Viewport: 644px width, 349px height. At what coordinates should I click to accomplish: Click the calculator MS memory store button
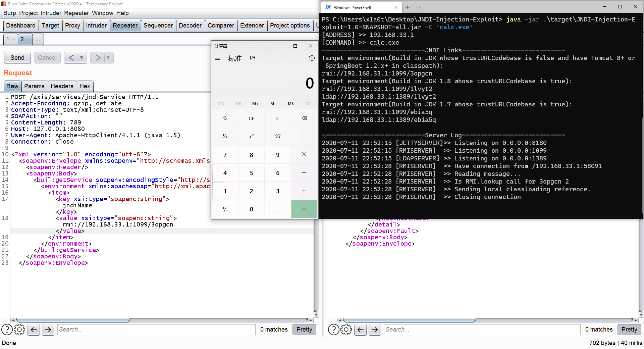290,104
